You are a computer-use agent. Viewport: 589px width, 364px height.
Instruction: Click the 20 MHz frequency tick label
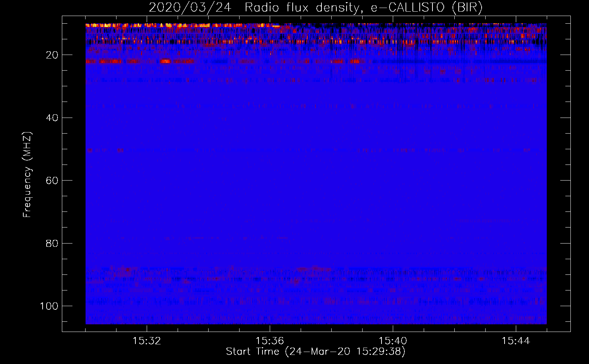point(52,55)
